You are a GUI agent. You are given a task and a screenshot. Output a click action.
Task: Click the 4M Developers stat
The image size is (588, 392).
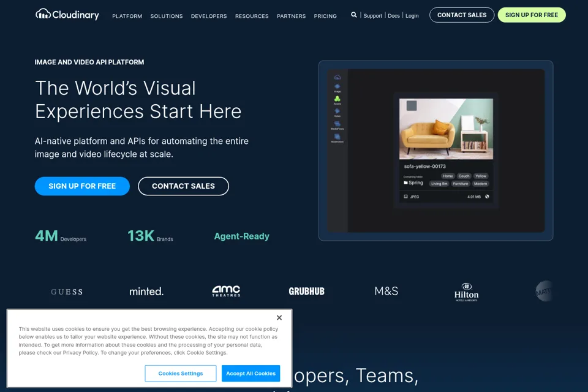[61, 236]
